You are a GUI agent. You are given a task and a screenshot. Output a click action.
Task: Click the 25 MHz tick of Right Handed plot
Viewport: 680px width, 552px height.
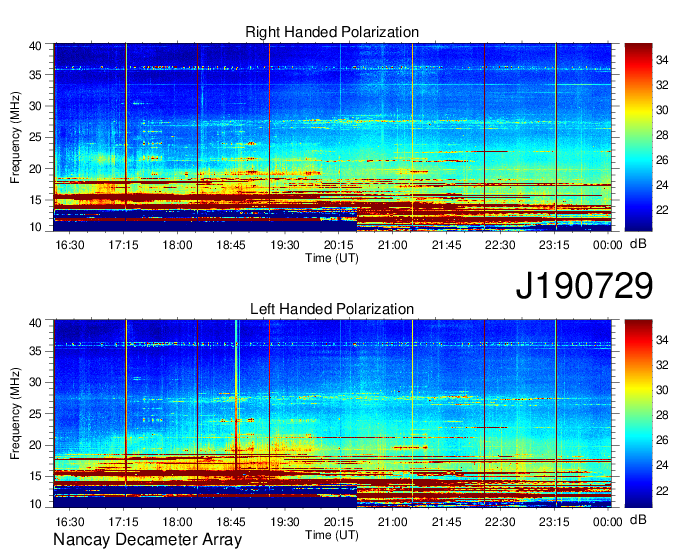click(36, 137)
